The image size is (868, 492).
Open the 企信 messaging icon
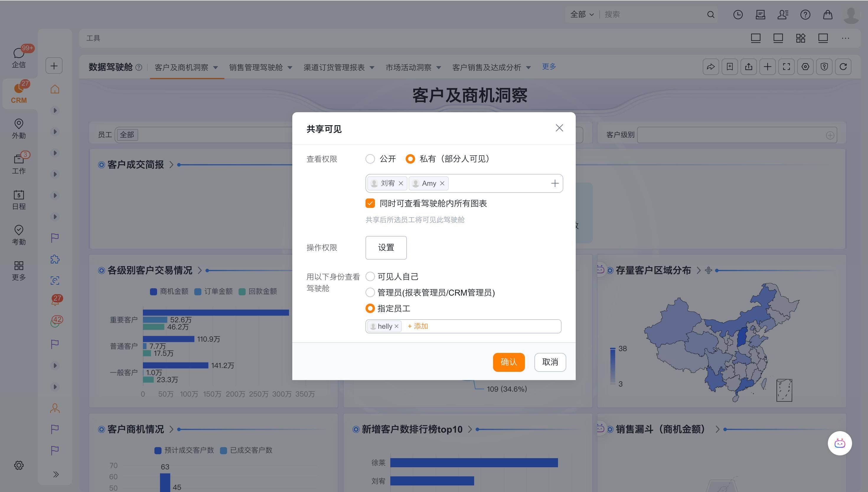pyautogui.click(x=19, y=56)
